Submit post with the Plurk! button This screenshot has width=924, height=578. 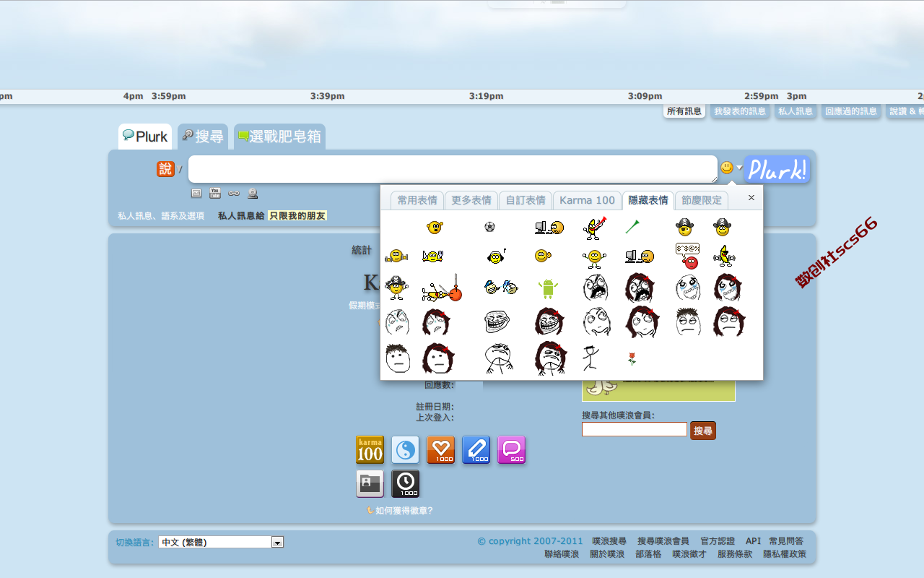777,170
